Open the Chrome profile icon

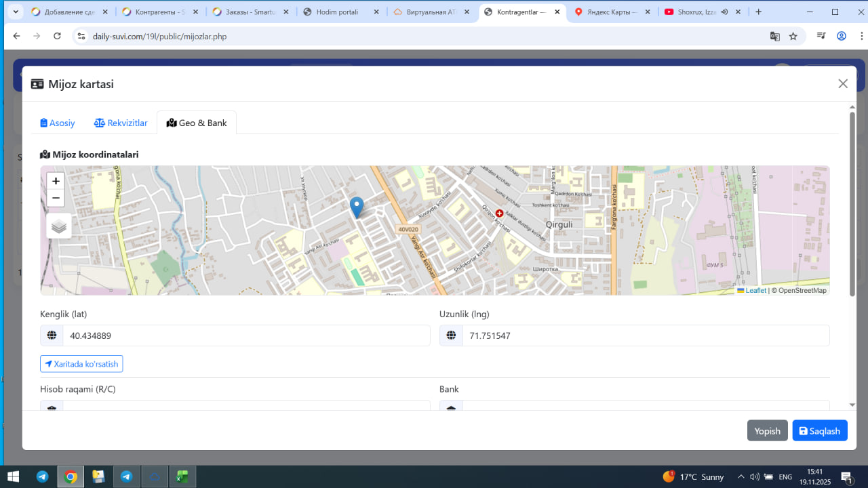[x=842, y=36]
